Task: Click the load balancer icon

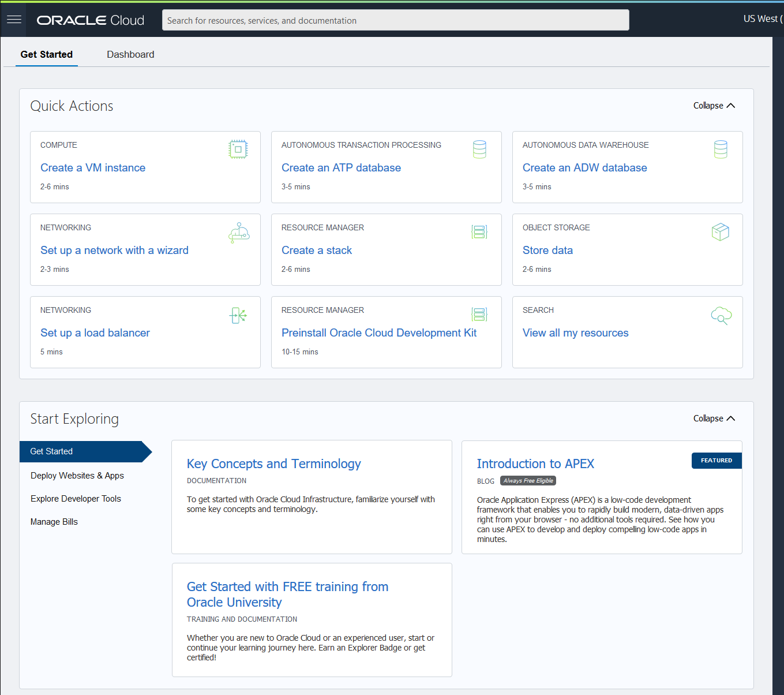Action: click(x=238, y=315)
